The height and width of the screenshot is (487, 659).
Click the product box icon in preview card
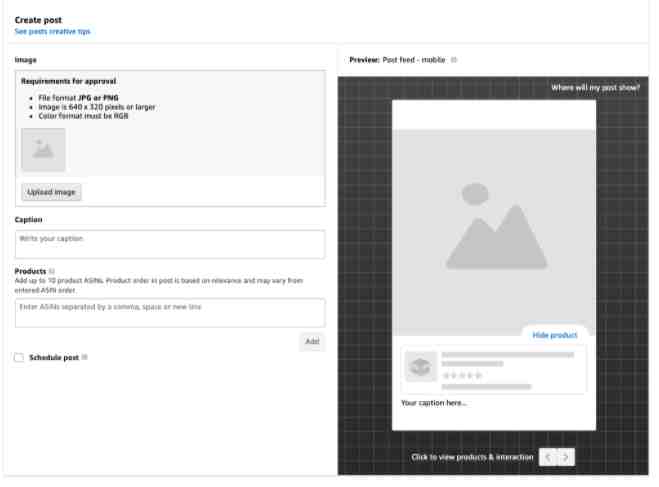(420, 368)
